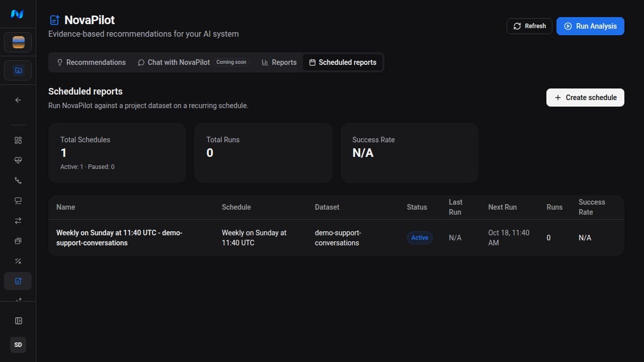
Task: Click the Last Run column header
Action: [x=456, y=207]
